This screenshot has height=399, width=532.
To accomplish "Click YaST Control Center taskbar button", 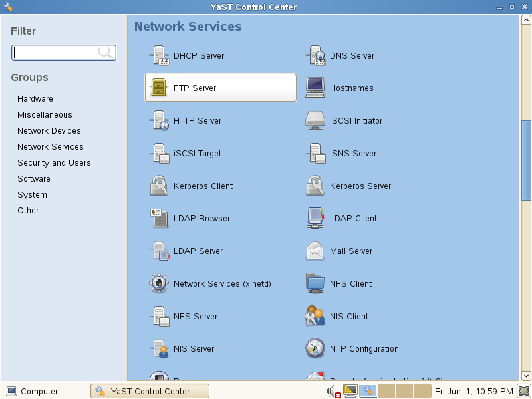I will [x=150, y=391].
